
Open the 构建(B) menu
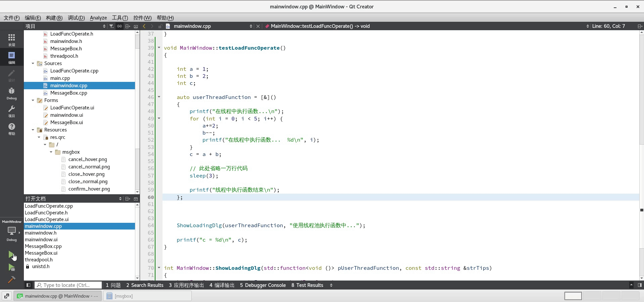(x=54, y=18)
